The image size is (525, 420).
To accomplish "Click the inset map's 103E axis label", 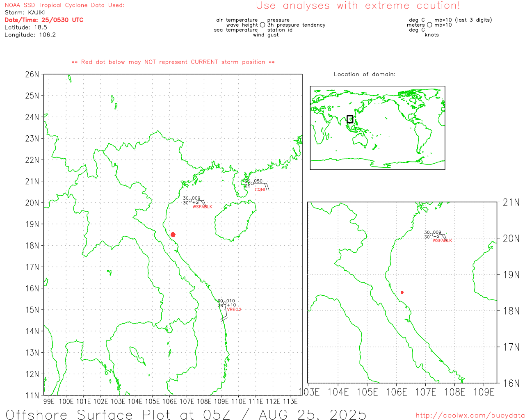I will click(310, 392).
